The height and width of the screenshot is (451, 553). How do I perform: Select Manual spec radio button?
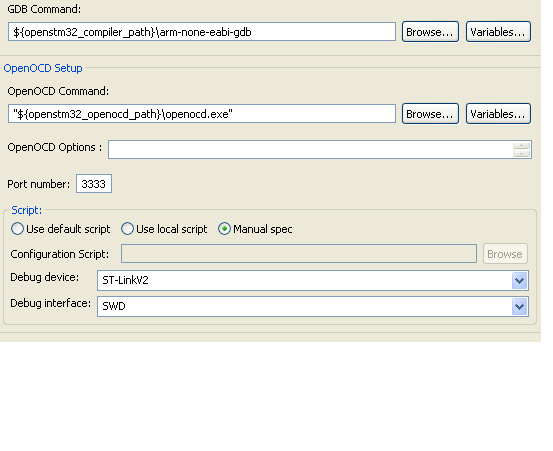(x=224, y=229)
